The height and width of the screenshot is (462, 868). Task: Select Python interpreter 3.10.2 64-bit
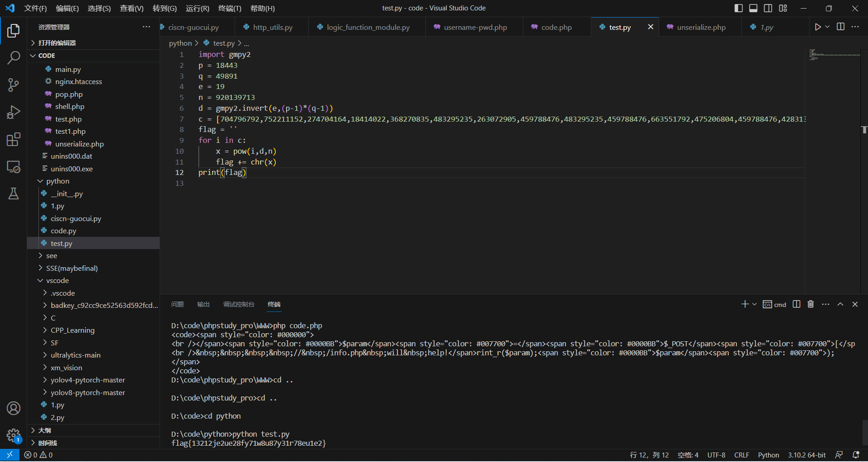[x=807, y=455]
